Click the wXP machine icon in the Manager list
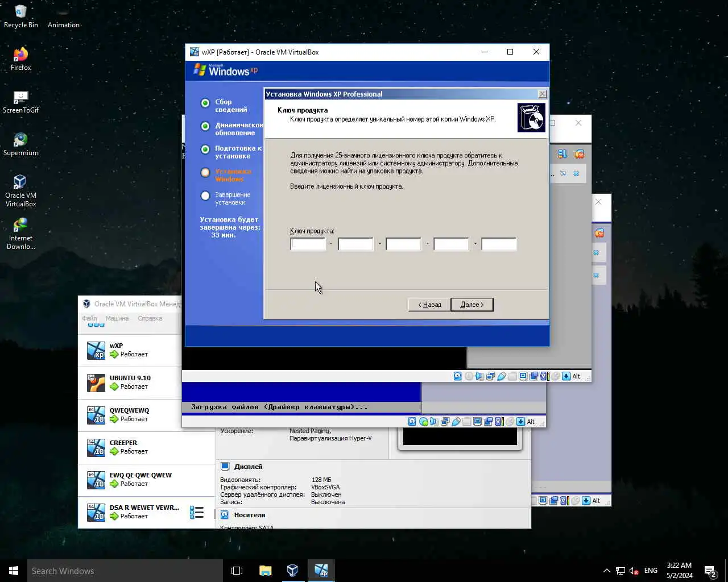Image resolution: width=728 pixels, height=582 pixels. (96, 350)
